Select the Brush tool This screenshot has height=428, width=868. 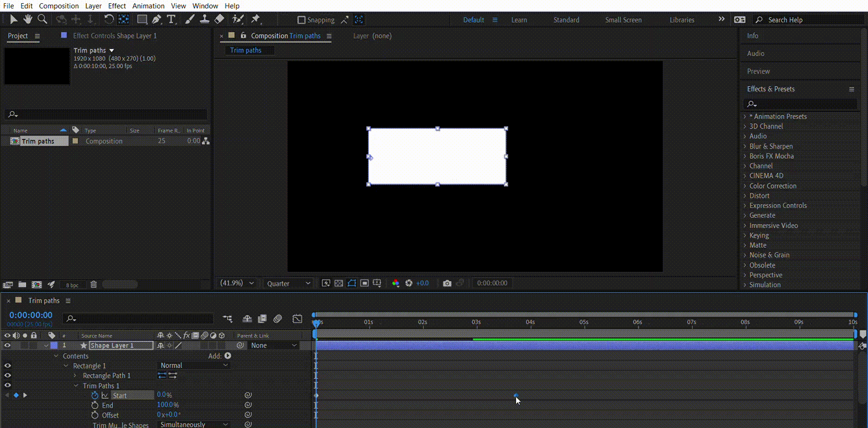click(x=190, y=19)
